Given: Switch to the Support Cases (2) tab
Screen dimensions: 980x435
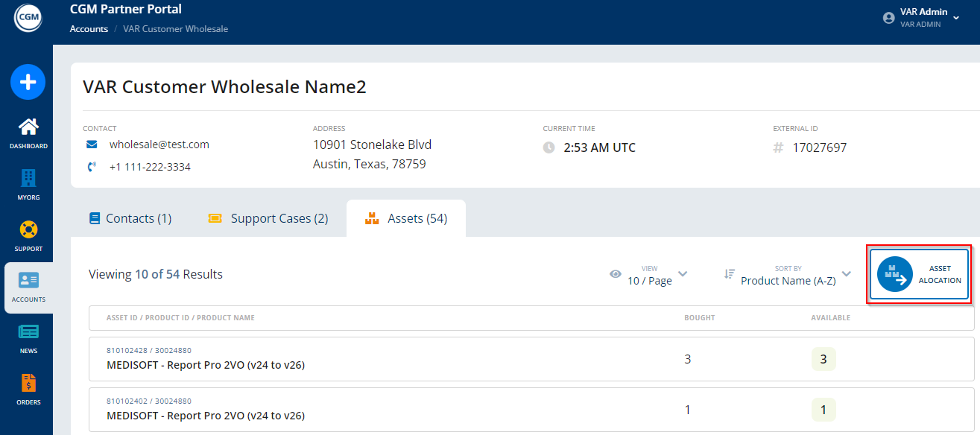Looking at the screenshot, I should pyautogui.click(x=268, y=218).
